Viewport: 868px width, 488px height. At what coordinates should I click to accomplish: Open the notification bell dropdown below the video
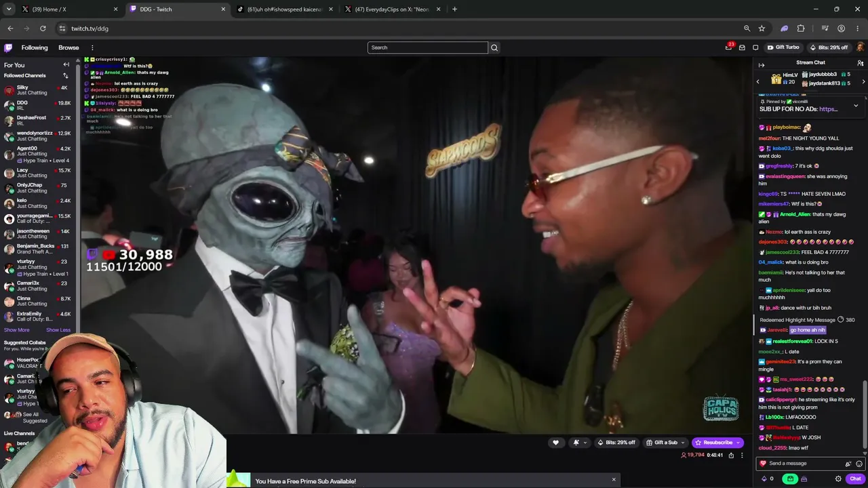(579, 443)
